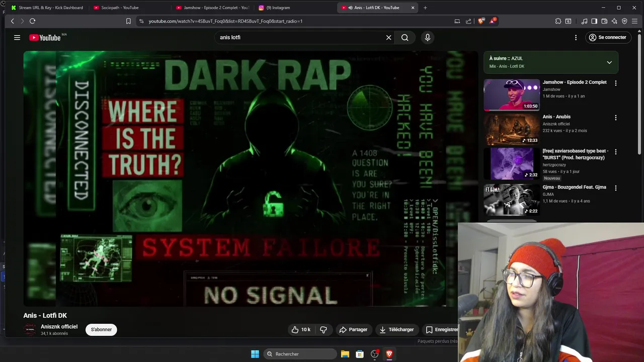Click Partager share button
This screenshot has height=362, width=644.
tap(353, 329)
